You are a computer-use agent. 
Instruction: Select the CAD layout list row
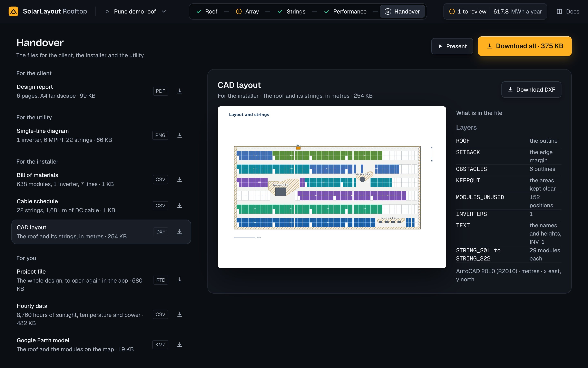click(101, 232)
